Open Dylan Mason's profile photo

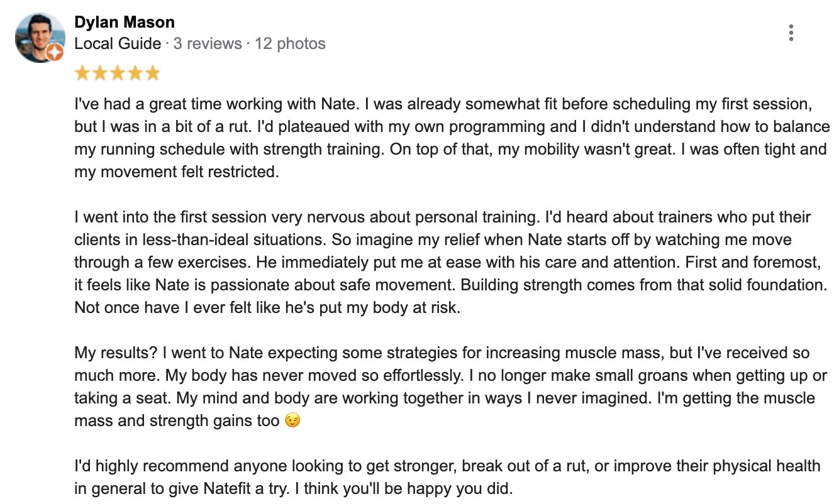(39, 36)
